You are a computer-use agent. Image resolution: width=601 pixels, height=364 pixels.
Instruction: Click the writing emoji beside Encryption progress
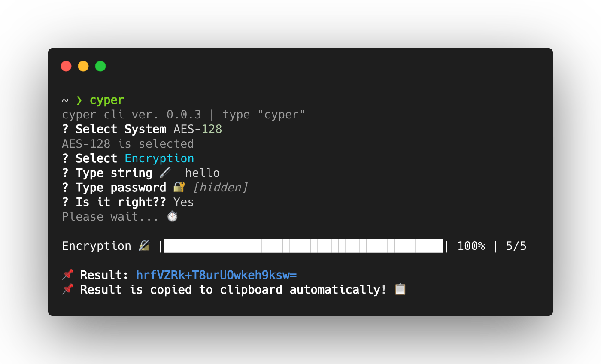coord(144,246)
